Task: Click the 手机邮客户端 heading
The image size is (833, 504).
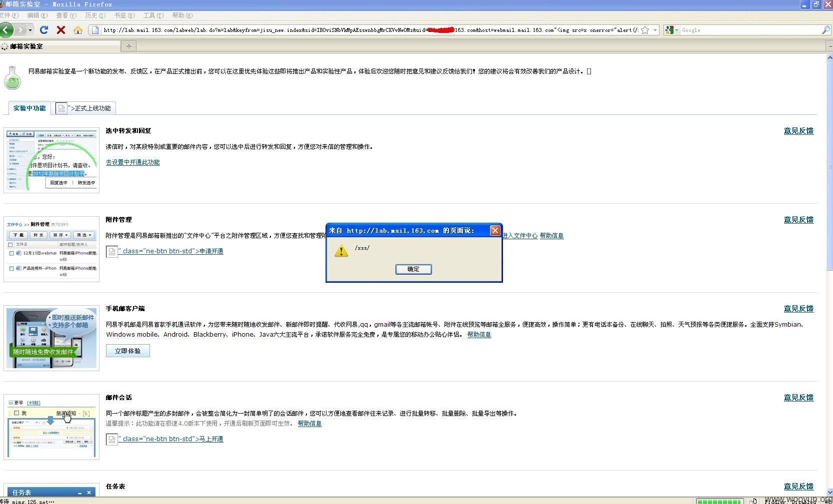Action: [125, 309]
